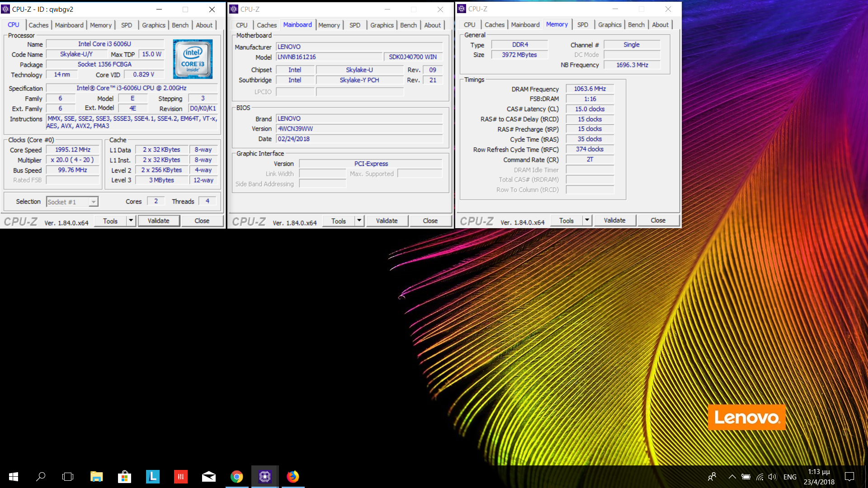
Task: Launch File Explorer from taskbar
Action: coord(96,477)
